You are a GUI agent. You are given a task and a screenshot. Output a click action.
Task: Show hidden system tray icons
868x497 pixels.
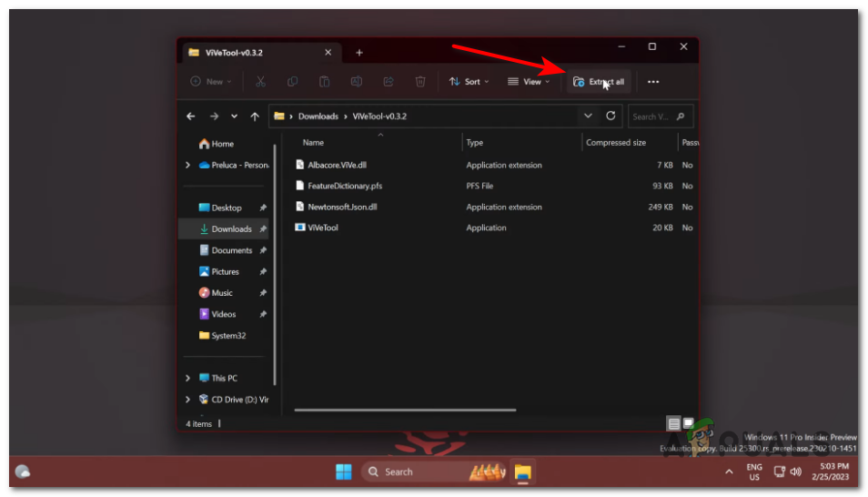tap(729, 472)
